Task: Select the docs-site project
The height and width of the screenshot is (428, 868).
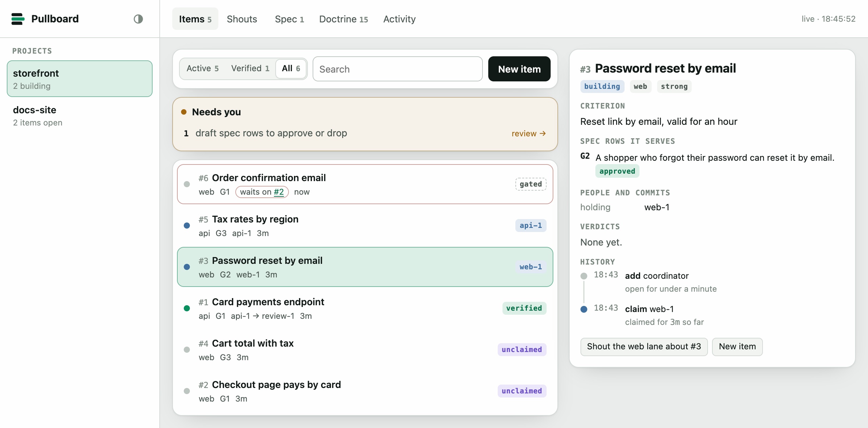Action: (80, 116)
